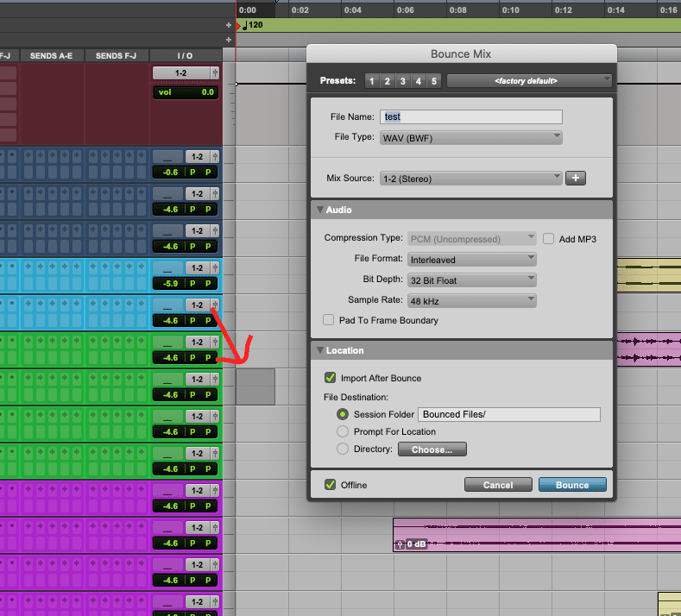Click the SENDS F-J column header

point(116,55)
